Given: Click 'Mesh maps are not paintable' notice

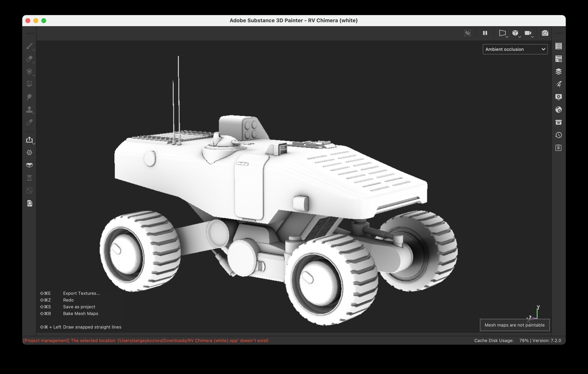Looking at the screenshot, I should 514,325.
